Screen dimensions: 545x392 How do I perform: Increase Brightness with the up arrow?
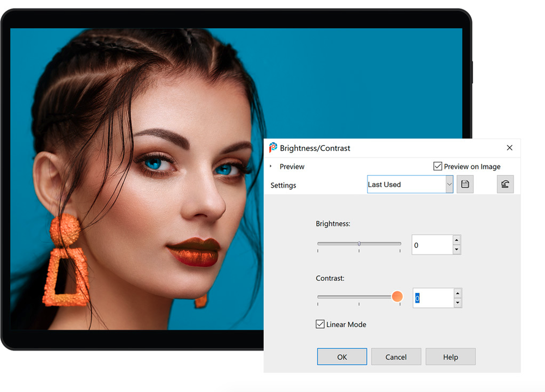click(x=457, y=240)
